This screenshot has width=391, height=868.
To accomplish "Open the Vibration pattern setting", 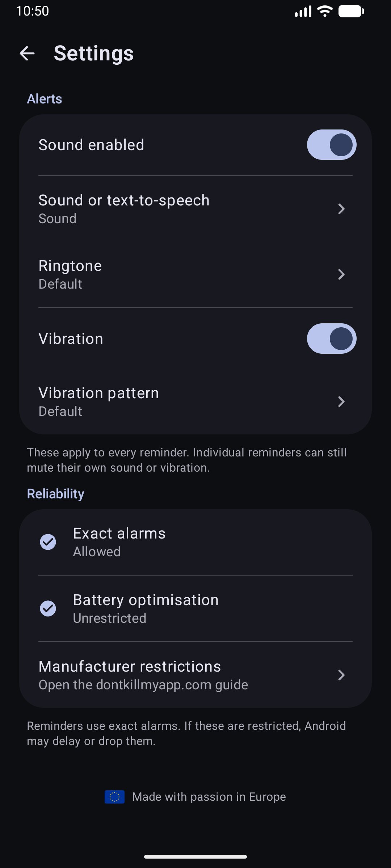I will pyautogui.click(x=195, y=402).
